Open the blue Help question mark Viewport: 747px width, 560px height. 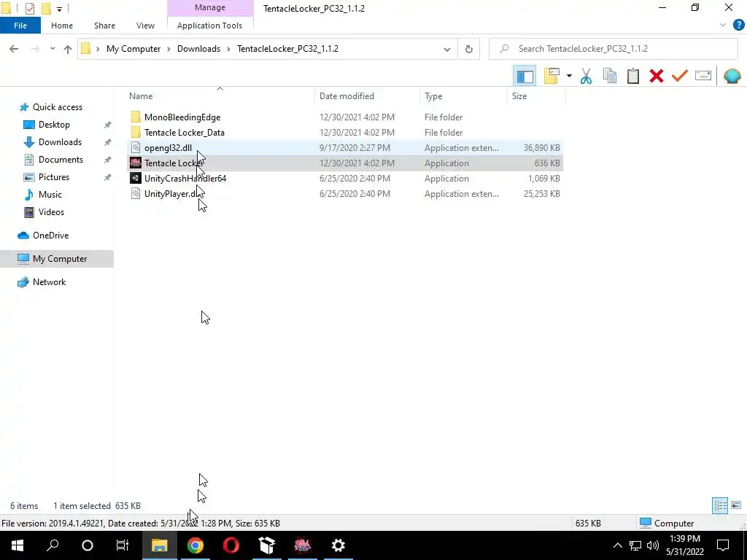[738, 26]
